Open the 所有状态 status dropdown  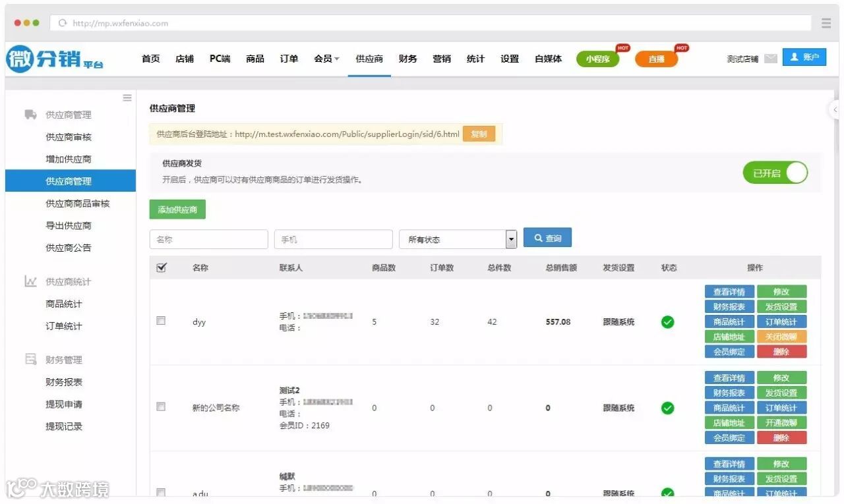click(x=458, y=239)
